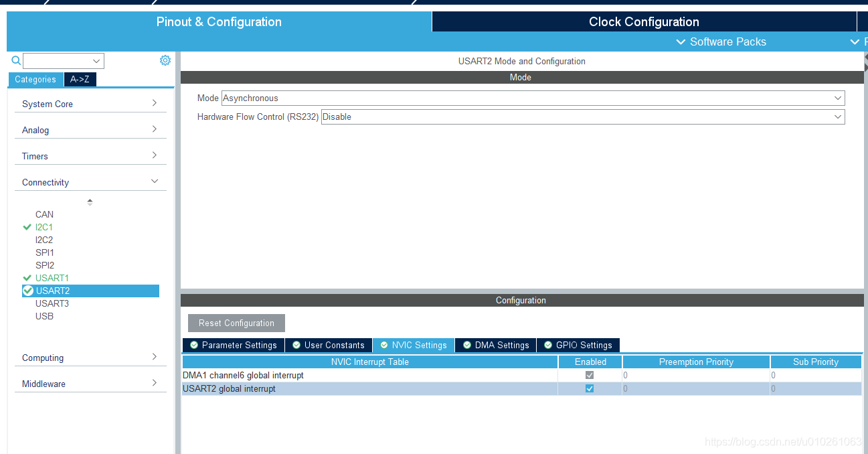Select SPI1 peripheral
The width and height of the screenshot is (868, 454).
[45, 252]
